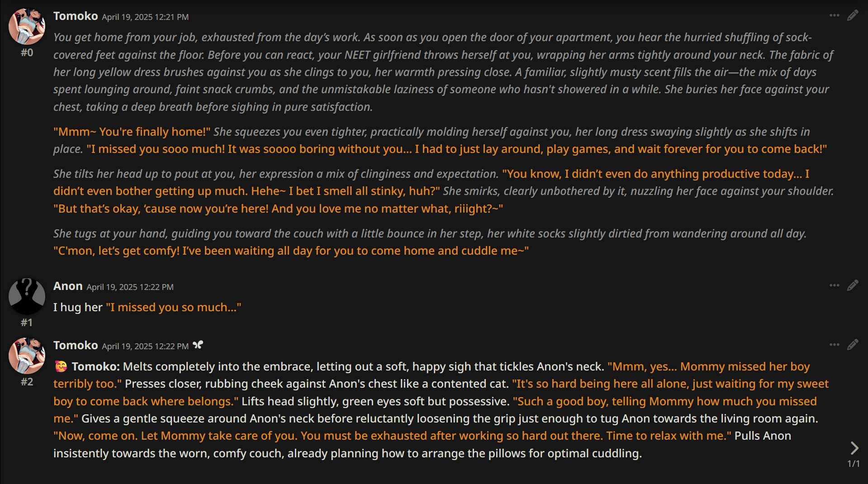Enlarge Tomoko's avatar on message #2
Screen dimensions: 868x484
pyautogui.click(x=27, y=356)
